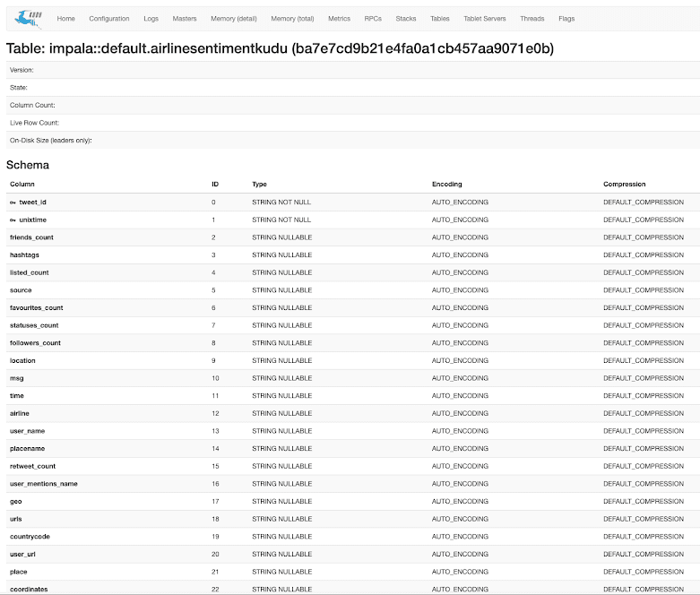Click the key icon beside tweet_id
700x595 pixels.
[x=13, y=203]
